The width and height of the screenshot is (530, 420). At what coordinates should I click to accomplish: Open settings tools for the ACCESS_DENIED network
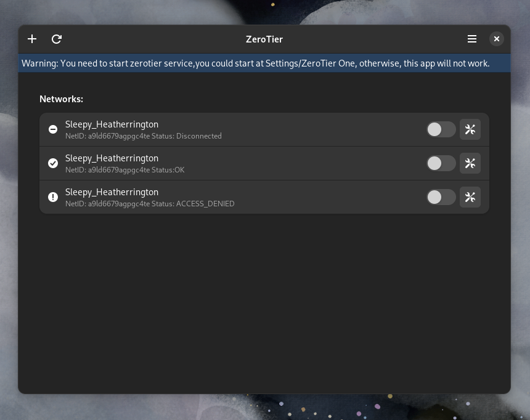(x=470, y=197)
